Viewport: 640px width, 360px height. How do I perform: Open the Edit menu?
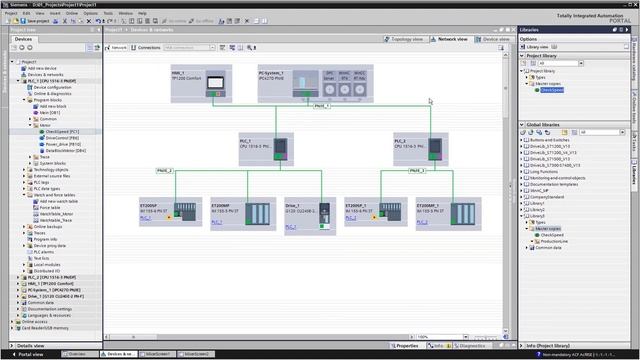pyautogui.click(x=26, y=13)
